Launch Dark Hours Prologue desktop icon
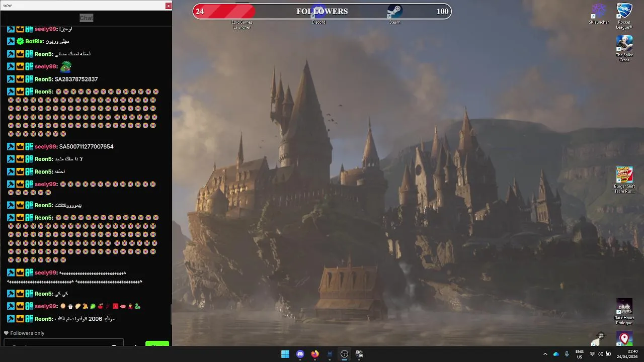 click(624, 312)
